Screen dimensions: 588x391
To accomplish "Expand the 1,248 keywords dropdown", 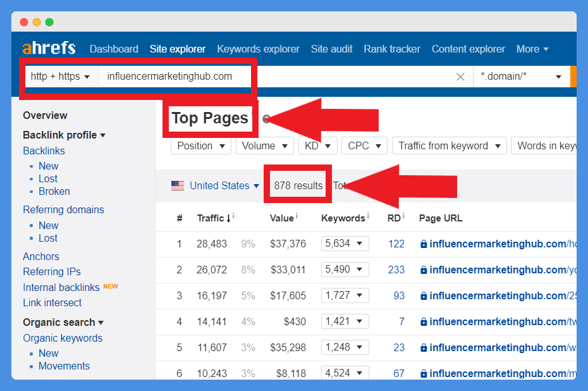I will [345, 347].
